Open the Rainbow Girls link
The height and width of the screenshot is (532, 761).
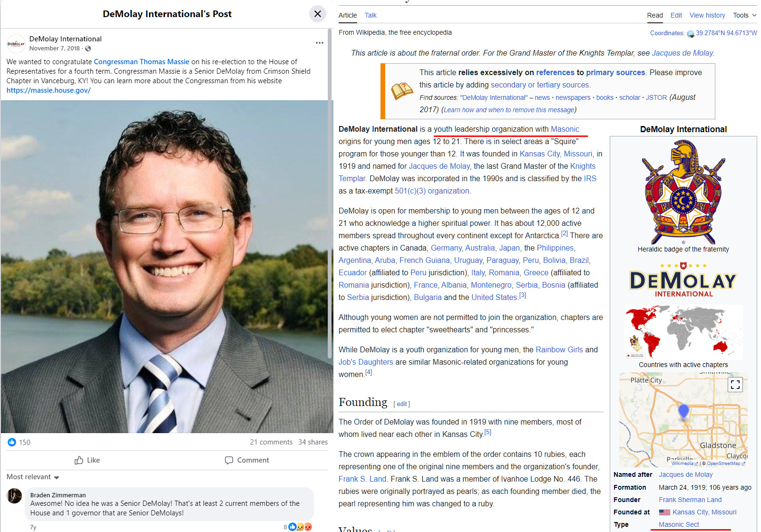pyautogui.click(x=559, y=350)
